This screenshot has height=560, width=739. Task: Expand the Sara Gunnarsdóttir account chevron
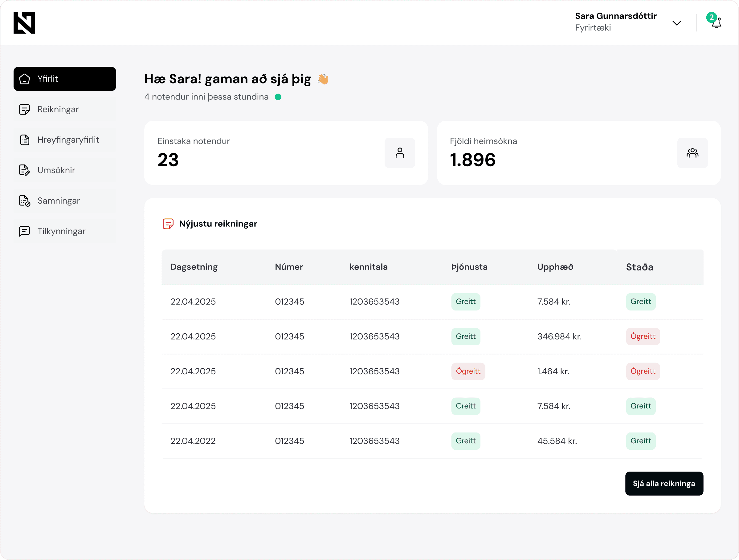click(676, 23)
